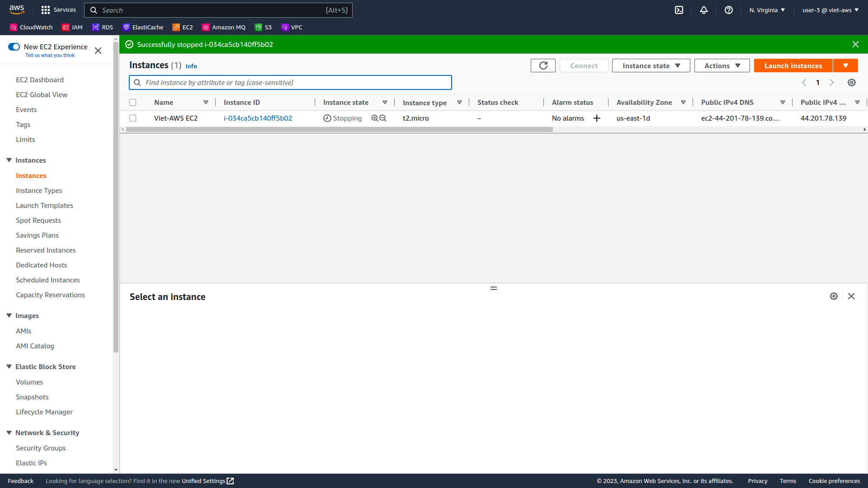The width and height of the screenshot is (868, 488).
Task: Open the Services grid menu
Action: [x=58, y=10]
